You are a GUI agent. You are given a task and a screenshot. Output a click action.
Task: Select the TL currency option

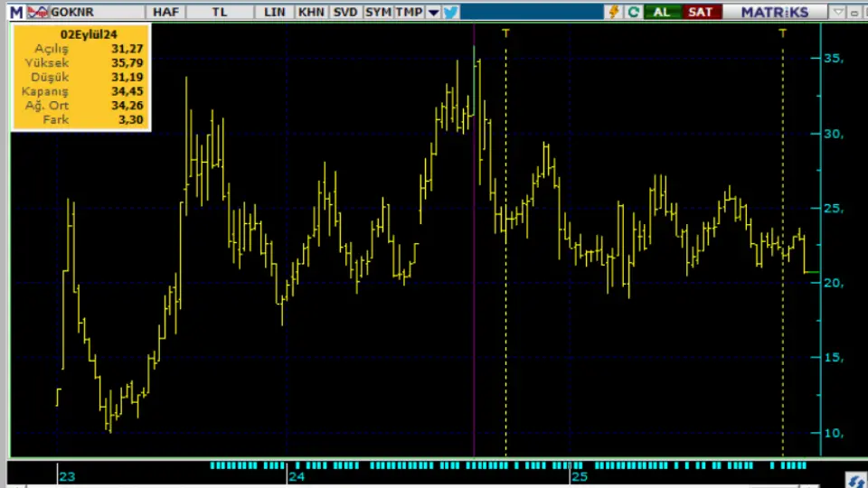pyautogui.click(x=220, y=12)
